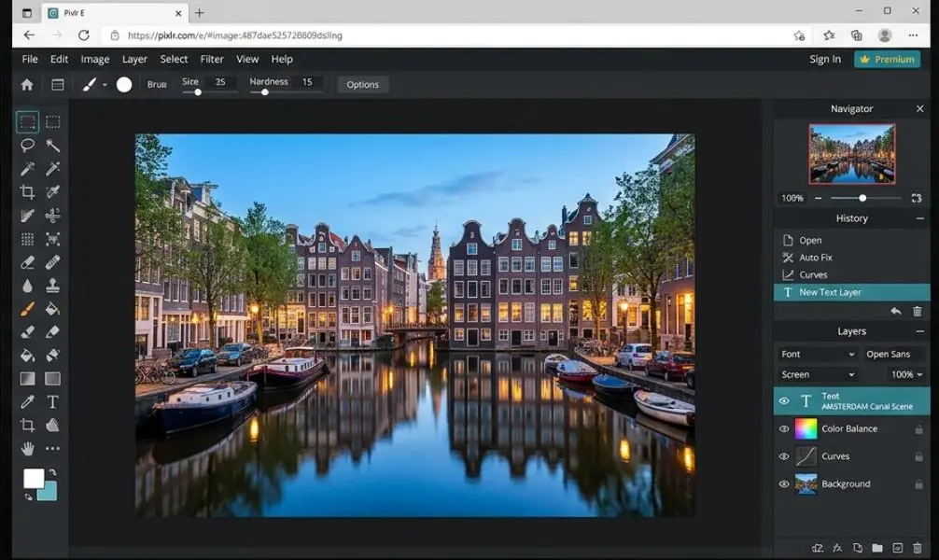Open the Layer menu
This screenshot has height=560, width=939.
134,59
